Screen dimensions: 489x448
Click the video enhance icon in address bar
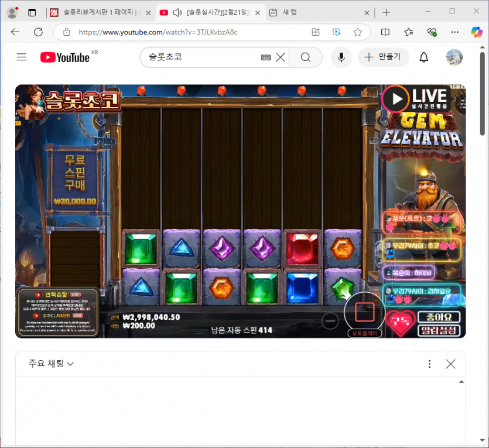[337, 32]
